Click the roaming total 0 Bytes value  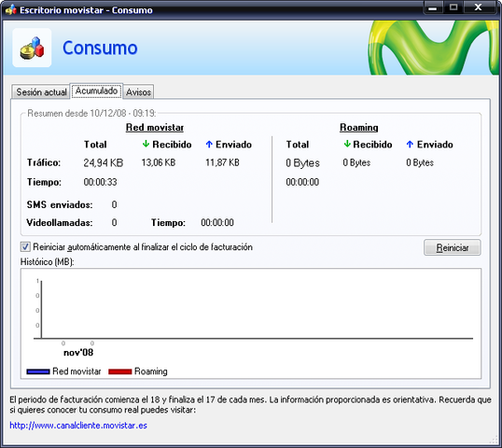click(x=302, y=163)
